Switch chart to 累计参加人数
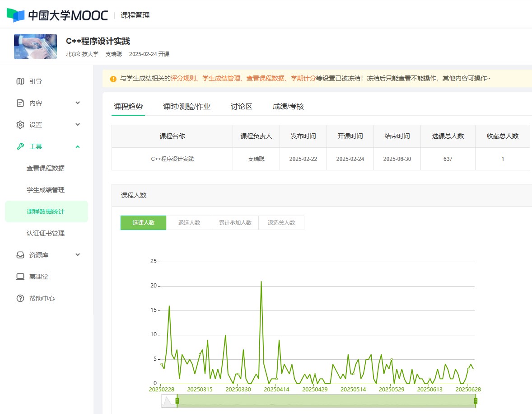The height and width of the screenshot is (414, 532). [235, 223]
